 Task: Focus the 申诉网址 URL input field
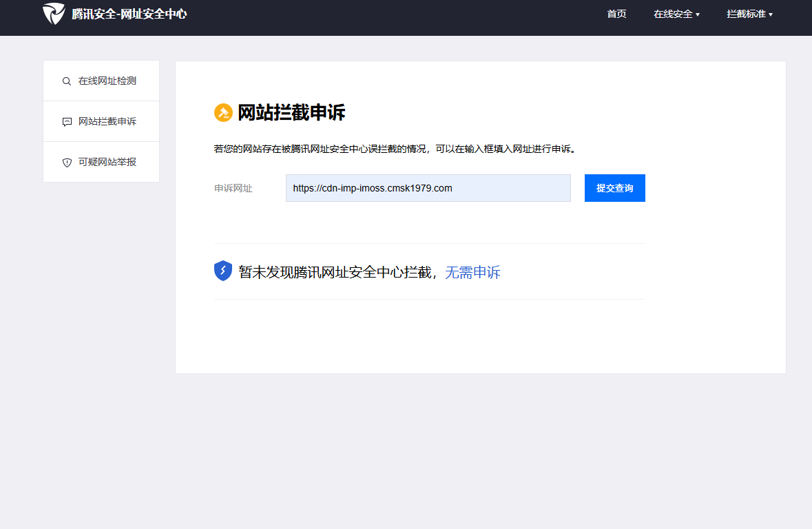(428, 188)
